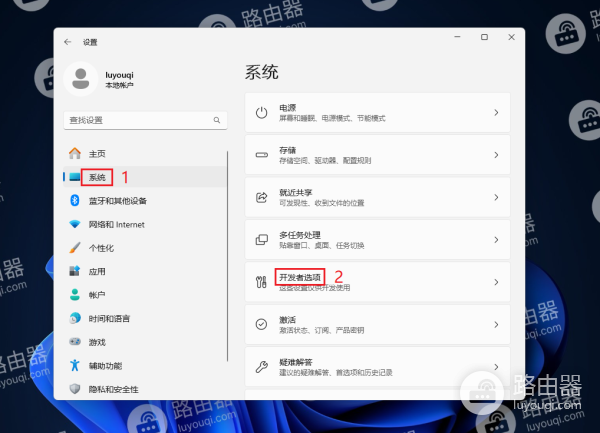Minimize the Settings window
This screenshot has width=600, height=433.
457,37
